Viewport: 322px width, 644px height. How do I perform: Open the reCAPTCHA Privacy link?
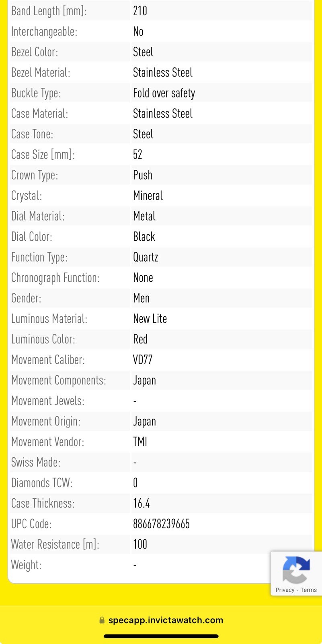[285, 590]
